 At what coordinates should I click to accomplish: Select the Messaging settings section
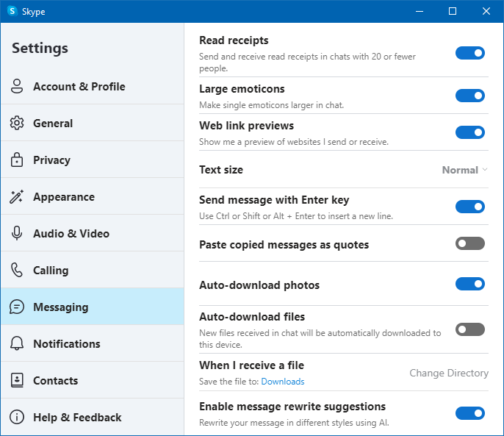point(93,307)
